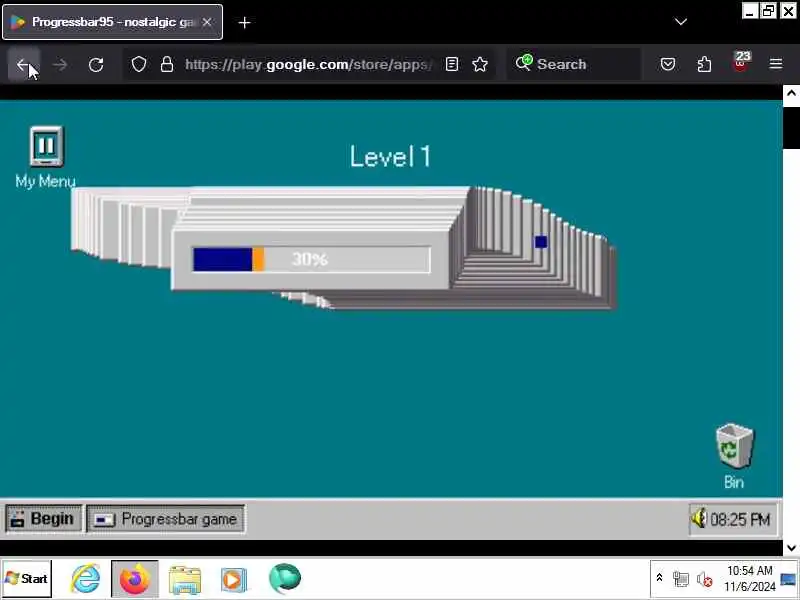Image resolution: width=800 pixels, height=600 pixels.
Task: Open the media player taskbar icon
Action: 234,580
